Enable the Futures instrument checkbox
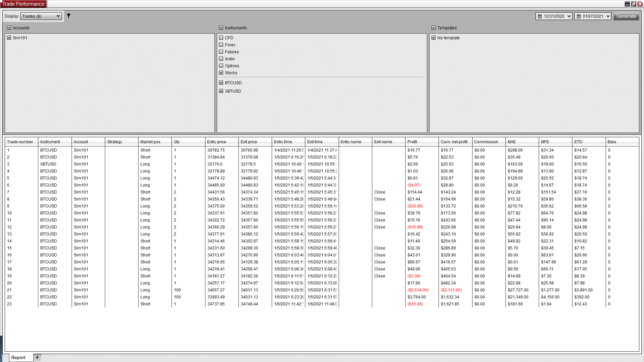This screenshot has height=362, width=644. (x=221, y=52)
